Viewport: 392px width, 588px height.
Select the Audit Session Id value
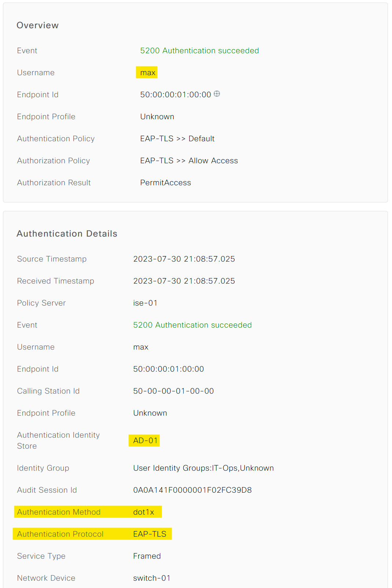pyautogui.click(x=192, y=490)
